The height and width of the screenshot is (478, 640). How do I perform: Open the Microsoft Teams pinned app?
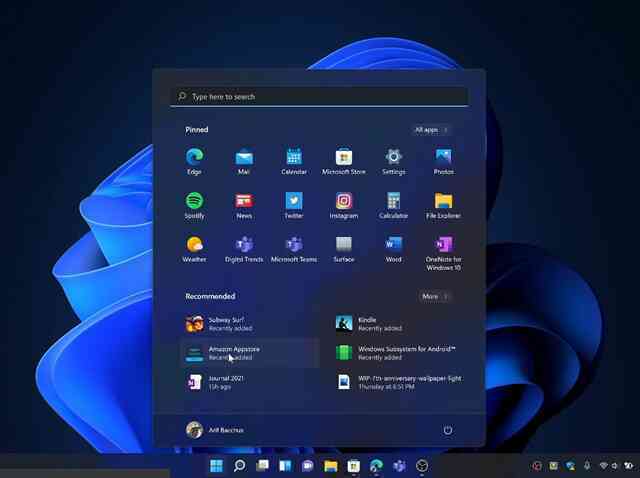pos(294,249)
